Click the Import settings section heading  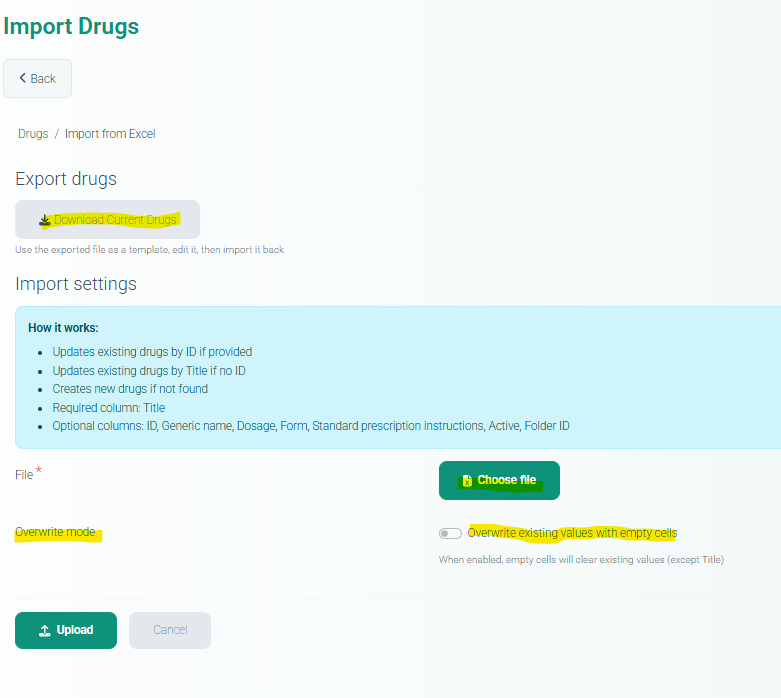click(76, 284)
